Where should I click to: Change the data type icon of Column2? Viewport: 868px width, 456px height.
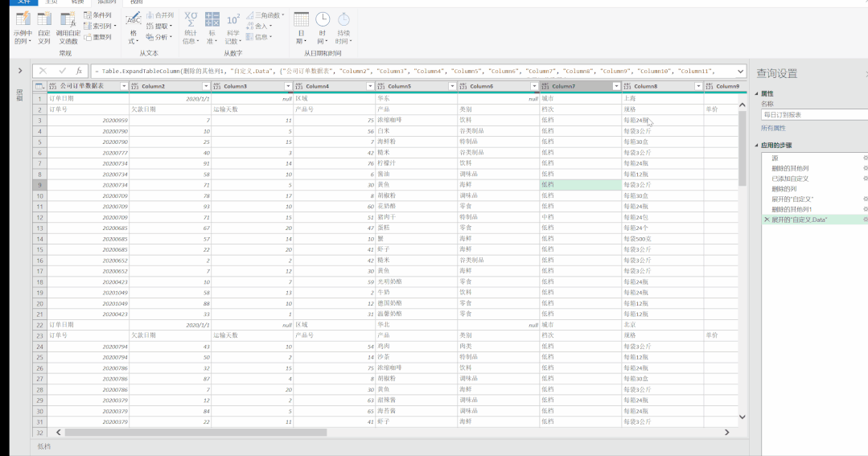click(x=134, y=86)
